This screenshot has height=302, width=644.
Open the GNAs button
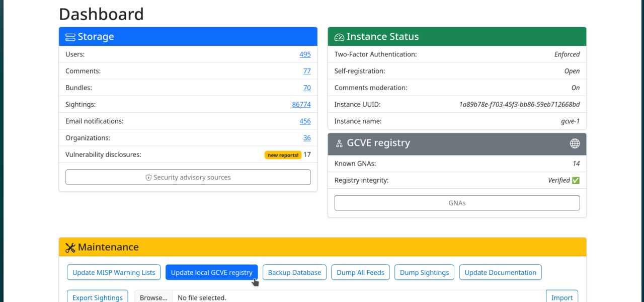tap(457, 203)
